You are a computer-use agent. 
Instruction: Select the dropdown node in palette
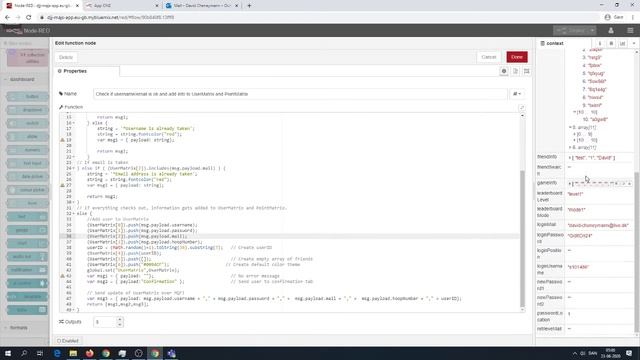click(27, 110)
